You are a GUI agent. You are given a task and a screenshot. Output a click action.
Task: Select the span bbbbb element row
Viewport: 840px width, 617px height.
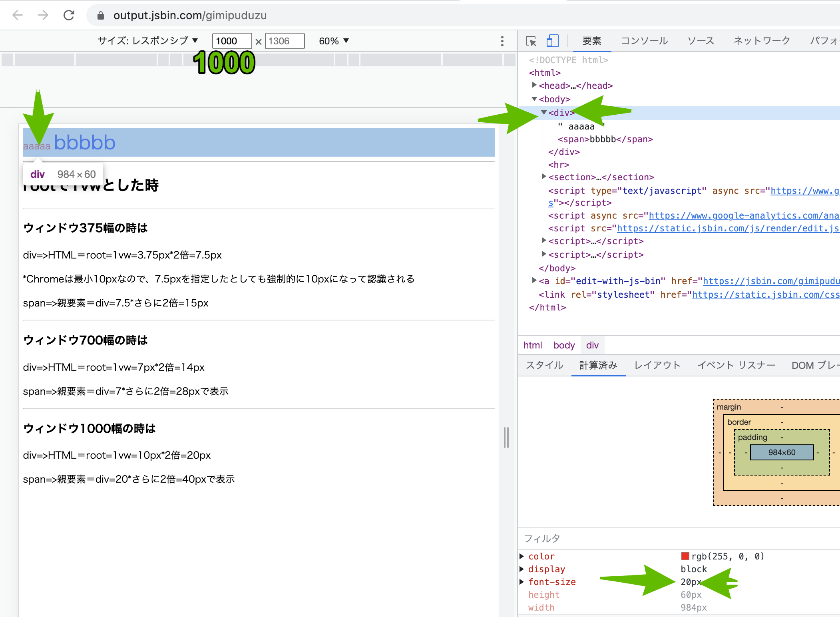point(605,139)
